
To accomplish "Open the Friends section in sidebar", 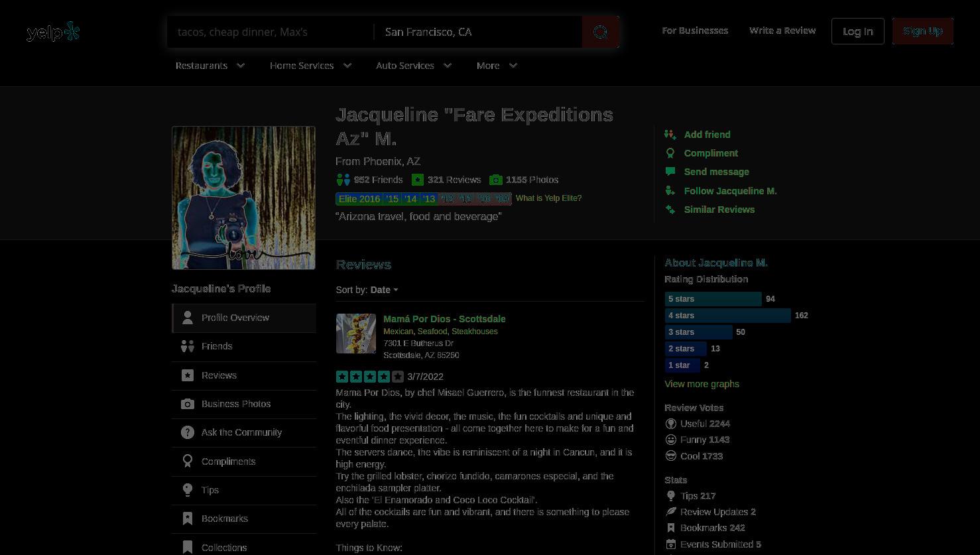I will tap(244, 346).
